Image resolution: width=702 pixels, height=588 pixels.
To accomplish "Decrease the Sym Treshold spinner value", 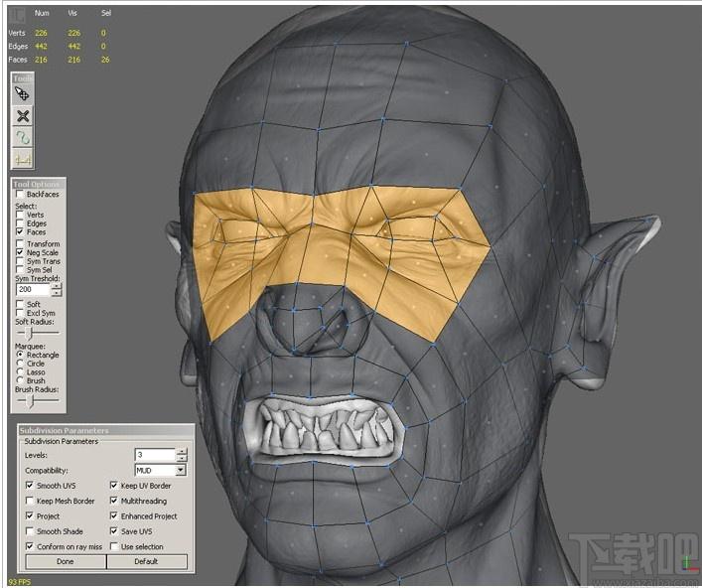I will [57, 293].
